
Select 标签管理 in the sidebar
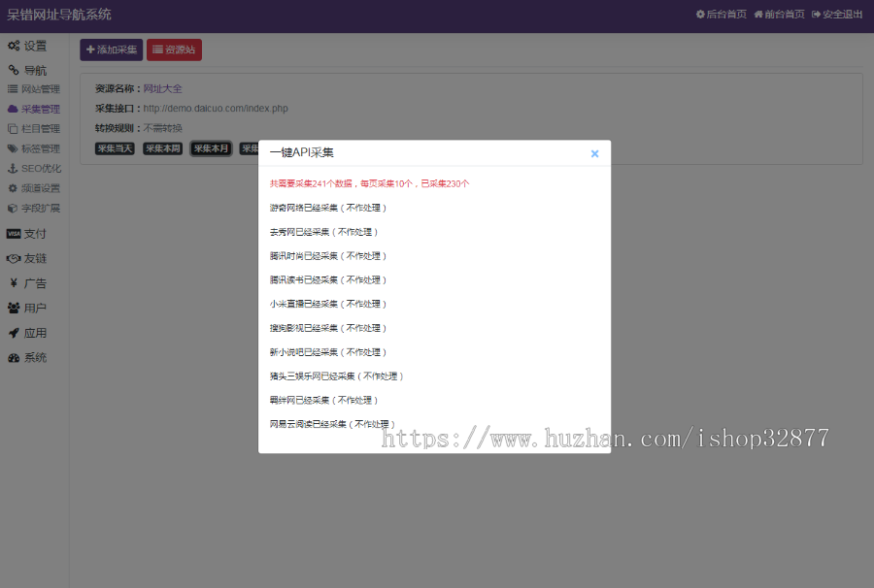point(35,148)
